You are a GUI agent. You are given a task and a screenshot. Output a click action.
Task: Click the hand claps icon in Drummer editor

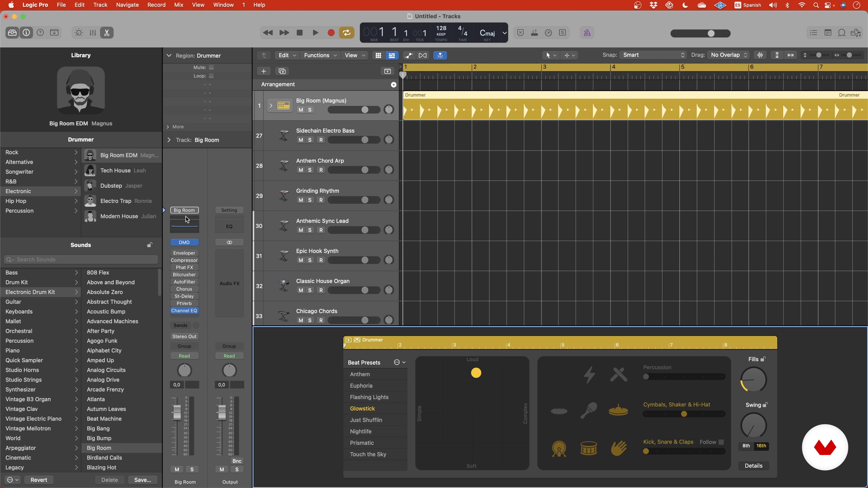pos(619,448)
